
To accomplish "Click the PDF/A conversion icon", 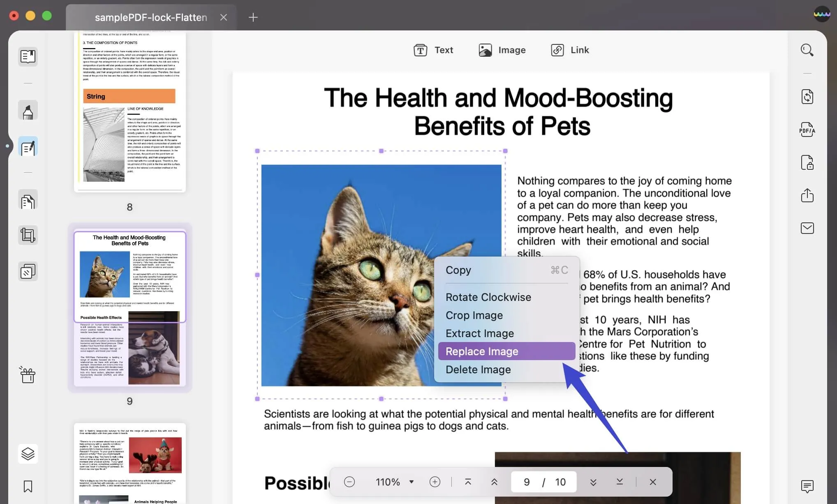I will click(x=807, y=130).
